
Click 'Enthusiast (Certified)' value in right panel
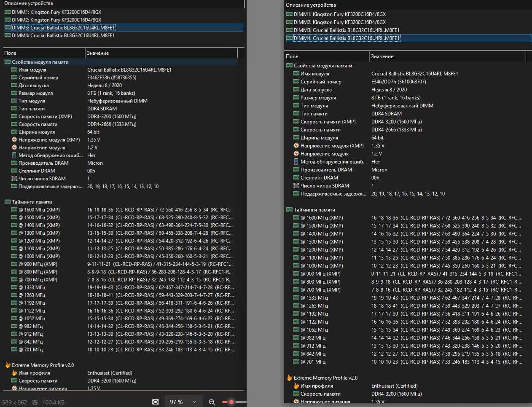(395, 386)
